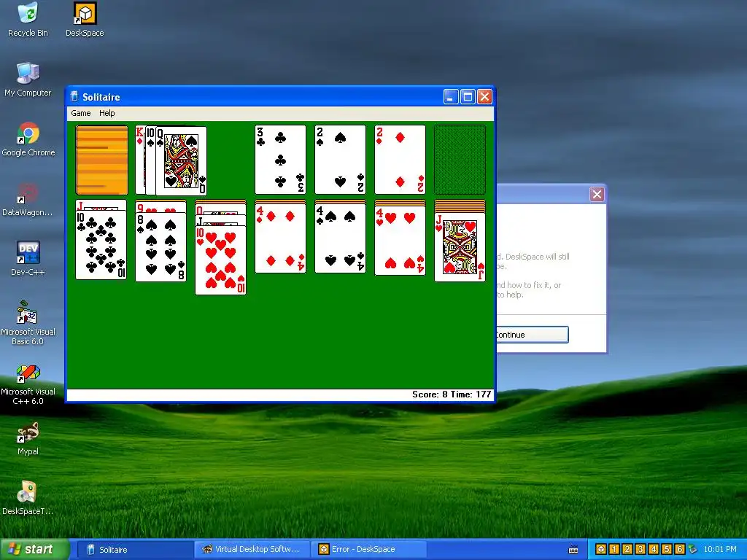Switch to desktop 1 tray icon
Screen dimensions: 747x560
(x=614, y=549)
